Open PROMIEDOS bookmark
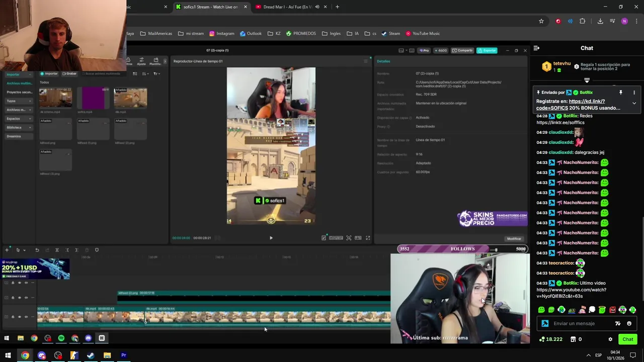This screenshot has height=362, width=644. pos(301,34)
